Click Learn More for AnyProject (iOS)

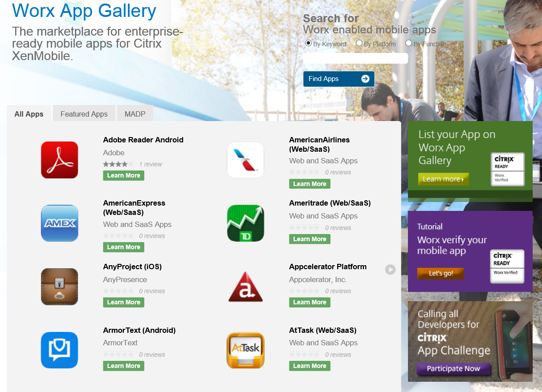pyautogui.click(x=124, y=302)
